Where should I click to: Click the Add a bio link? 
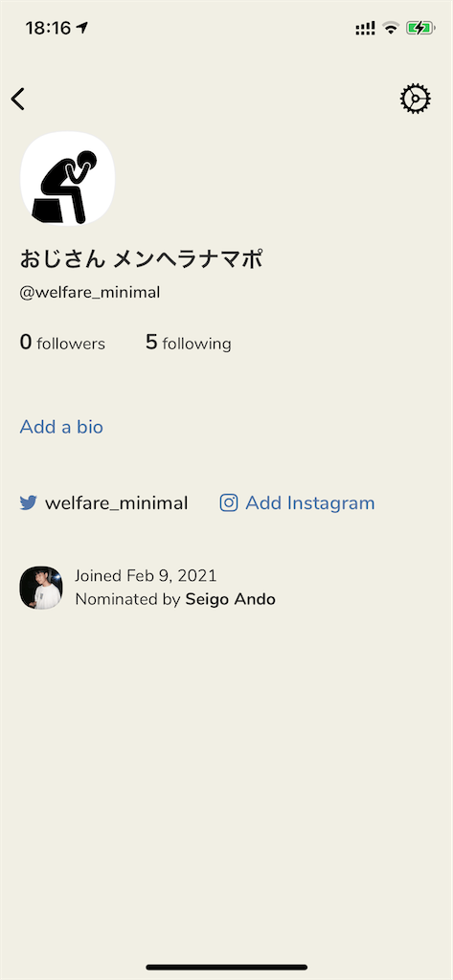pyautogui.click(x=61, y=427)
